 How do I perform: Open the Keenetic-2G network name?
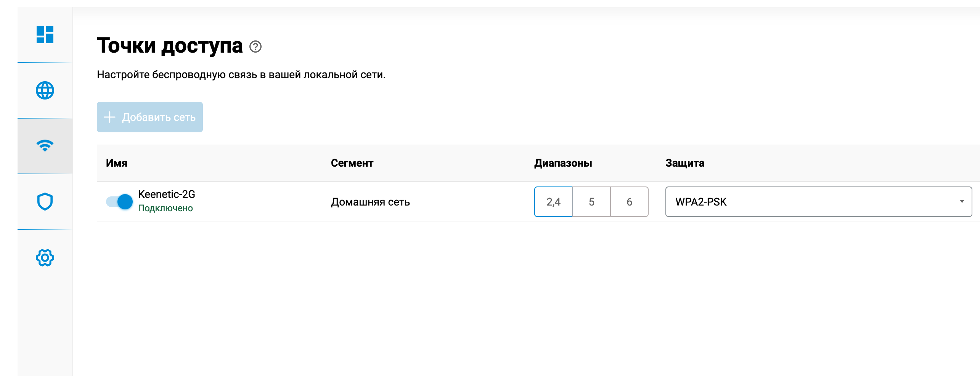(x=166, y=194)
